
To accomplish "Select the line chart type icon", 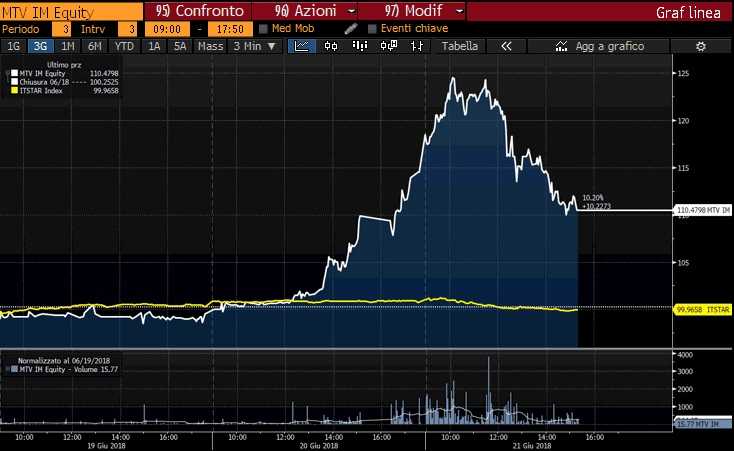I will click(x=301, y=46).
